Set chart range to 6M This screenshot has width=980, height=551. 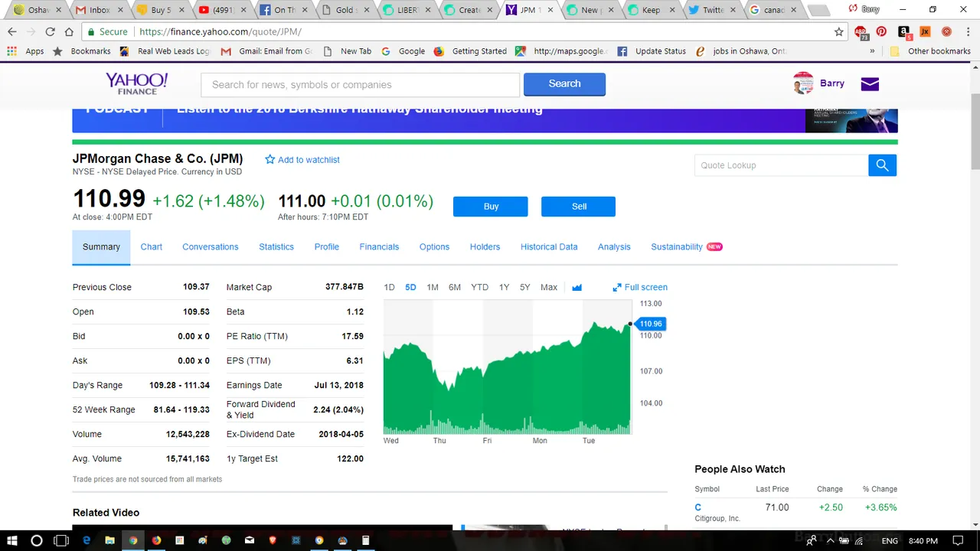point(455,288)
